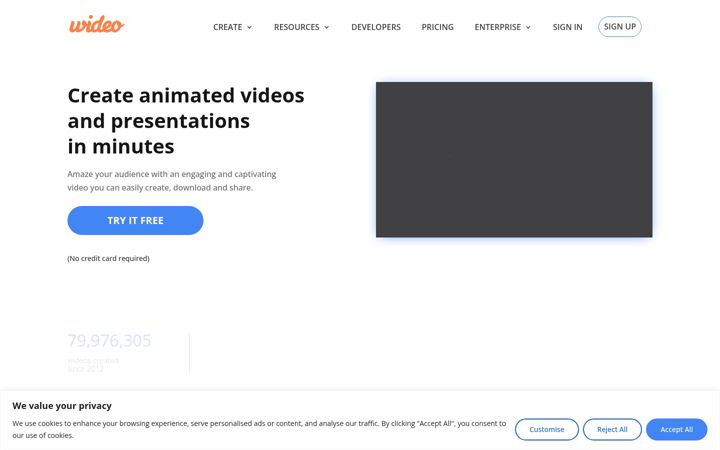The width and height of the screenshot is (720, 450).
Task: Accept All cookies
Action: click(x=676, y=429)
